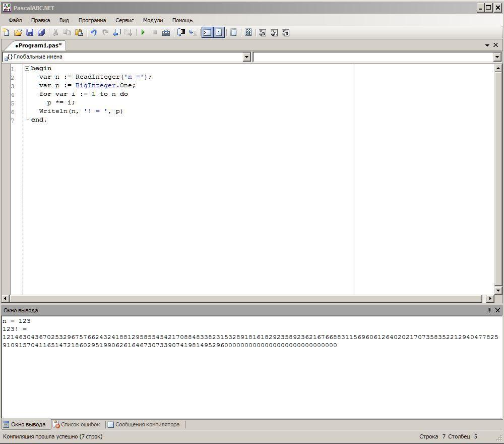Toggle output window panel button
The image size is (504, 444).
click(207, 32)
